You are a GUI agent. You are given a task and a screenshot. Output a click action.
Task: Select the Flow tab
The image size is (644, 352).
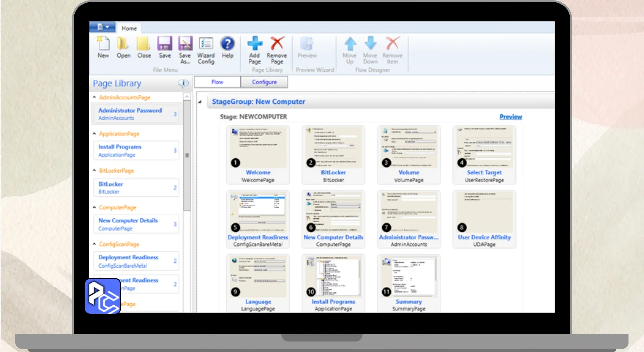pos(217,82)
